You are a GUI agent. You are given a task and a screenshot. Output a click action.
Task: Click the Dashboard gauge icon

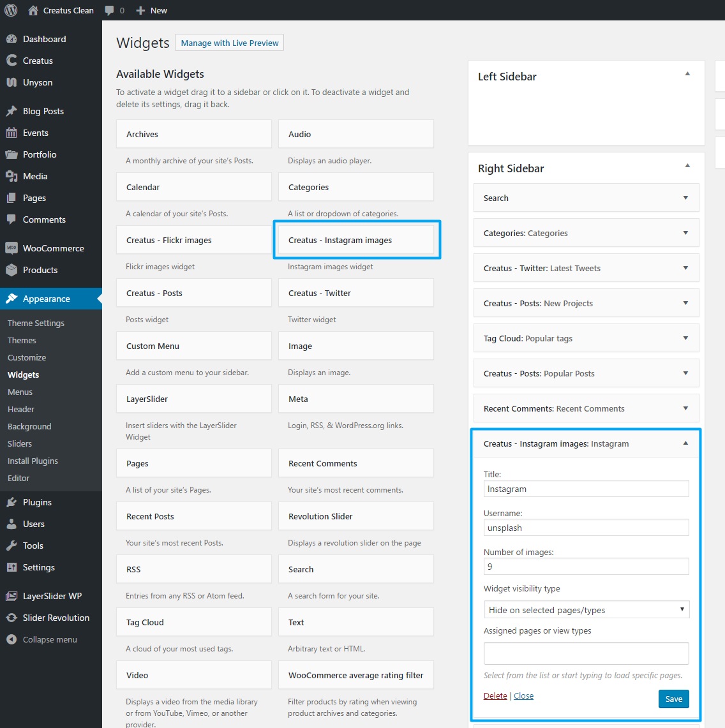[x=11, y=39]
